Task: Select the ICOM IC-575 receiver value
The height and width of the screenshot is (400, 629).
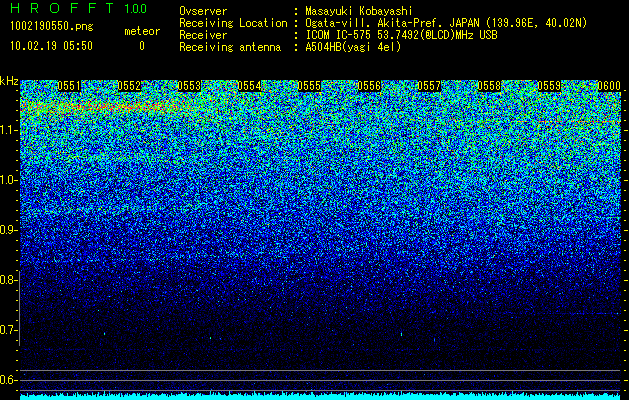Action: [402, 35]
